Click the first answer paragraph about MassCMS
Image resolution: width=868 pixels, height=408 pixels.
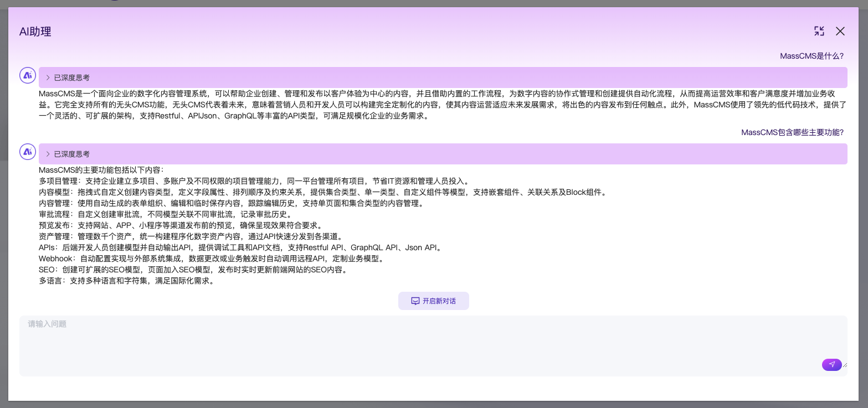443,105
